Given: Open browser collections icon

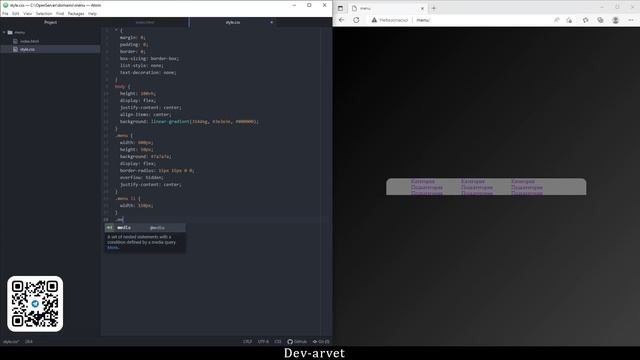Looking at the screenshot, I should tap(600, 20).
